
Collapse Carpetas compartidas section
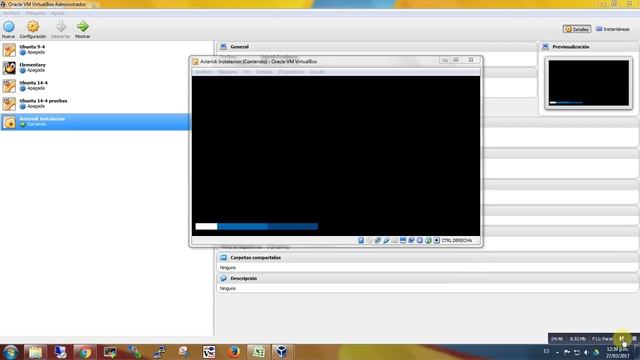[x=428, y=258]
